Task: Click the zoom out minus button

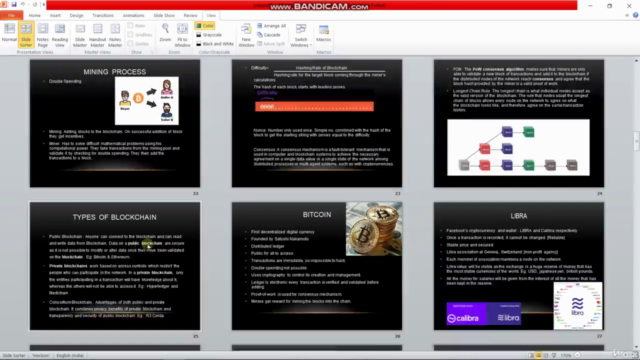Action: (x=578, y=356)
